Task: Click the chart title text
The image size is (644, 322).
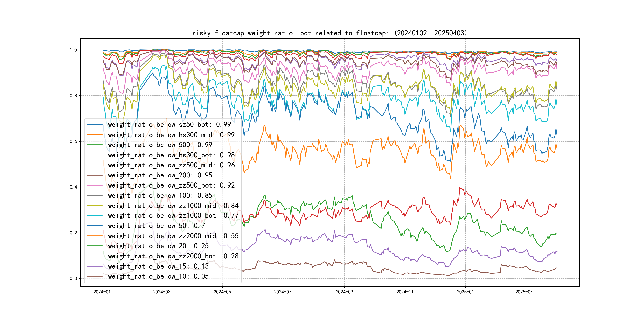Action: [x=330, y=33]
